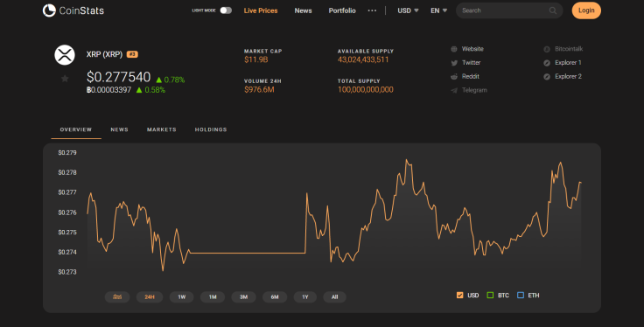Click the $11.9B market cap value
The width and height of the screenshot is (644, 327).
tap(255, 60)
